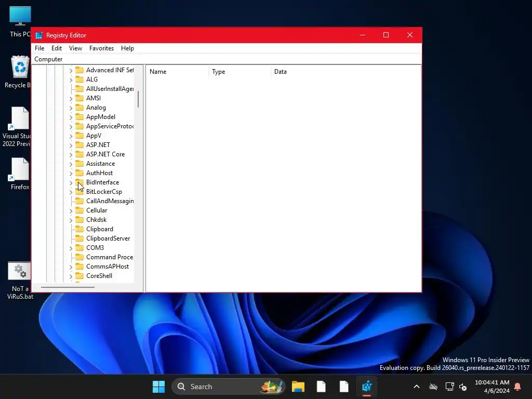Select the AuthHost tree key
The width and height of the screenshot is (532, 399).
point(99,173)
